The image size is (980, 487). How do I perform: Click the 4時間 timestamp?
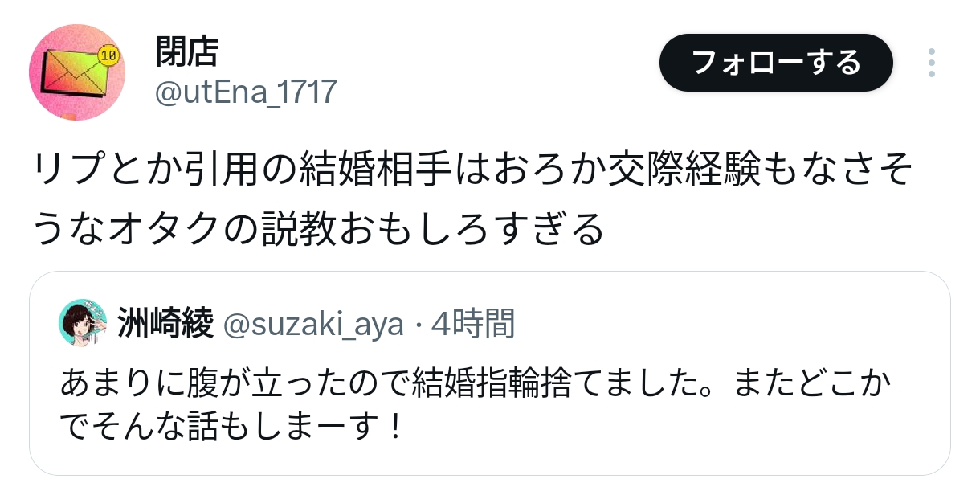[x=473, y=324]
